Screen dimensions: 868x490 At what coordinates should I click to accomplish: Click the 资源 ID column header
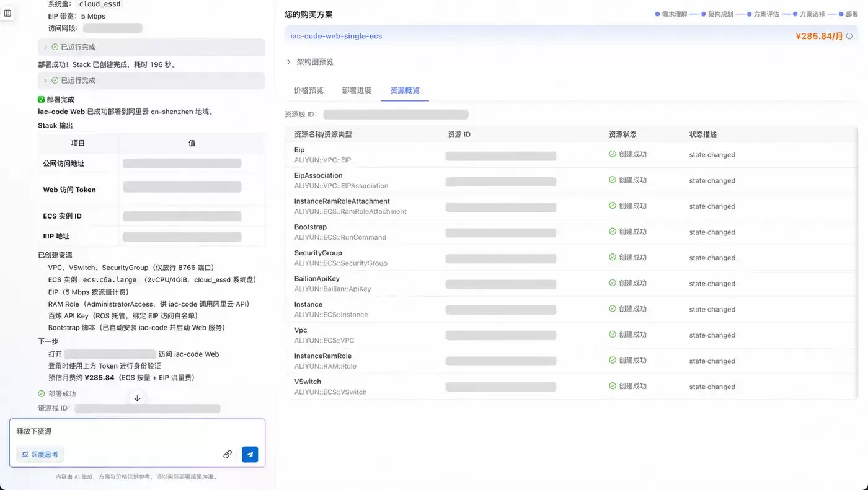459,134
